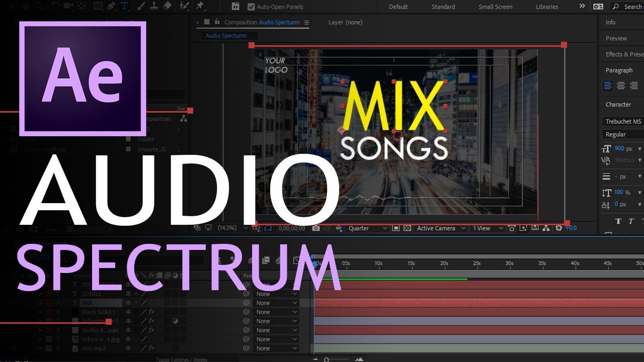The width and height of the screenshot is (644, 362).
Task: Click the timeline zoom slider handle
Action: coord(327,359)
